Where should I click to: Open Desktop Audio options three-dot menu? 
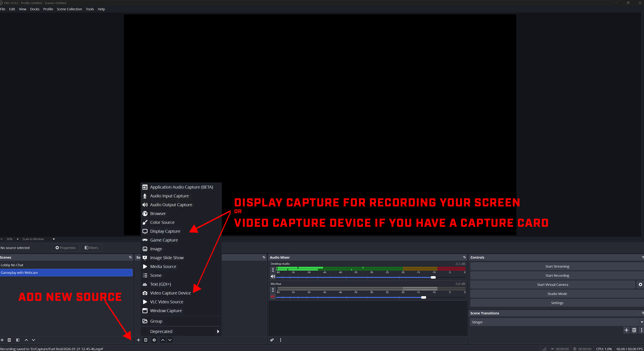click(x=273, y=269)
